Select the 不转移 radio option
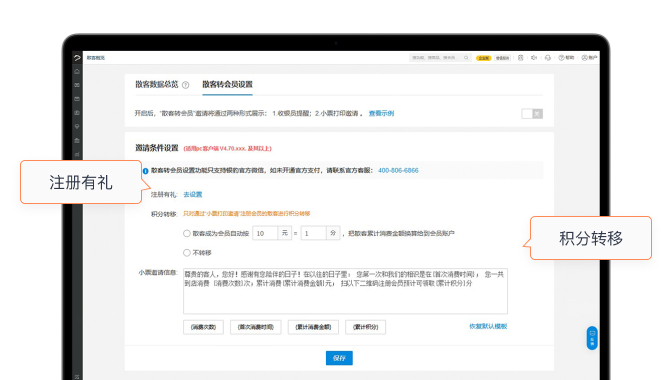The height and width of the screenshot is (380, 672). pyautogui.click(x=187, y=253)
